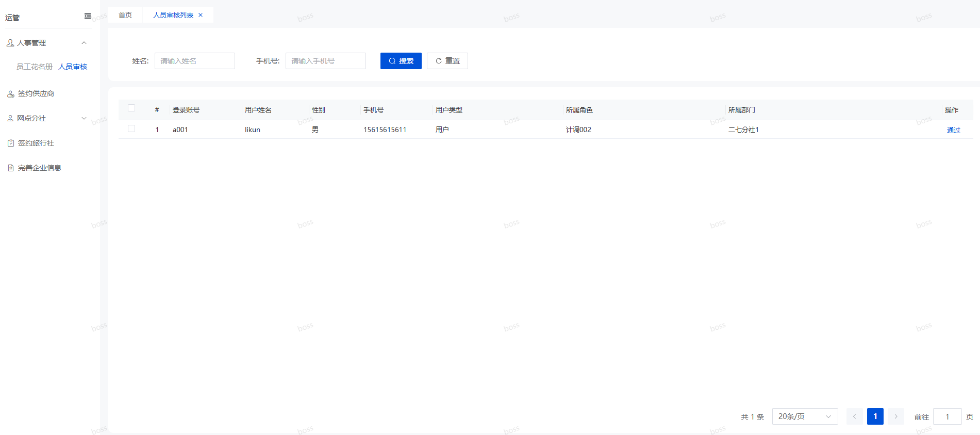Toggle the select-all checkbox in table header

click(131, 108)
